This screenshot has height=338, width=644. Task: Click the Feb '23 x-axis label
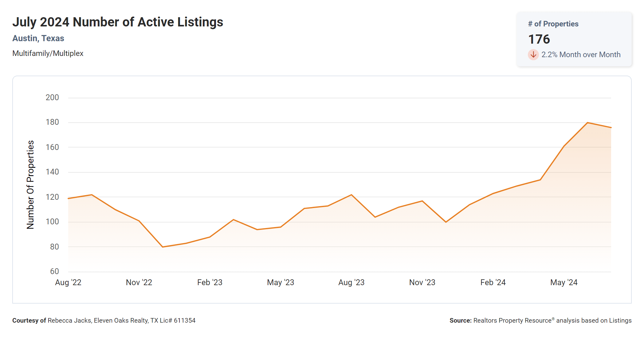pyautogui.click(x=210, y=282)
